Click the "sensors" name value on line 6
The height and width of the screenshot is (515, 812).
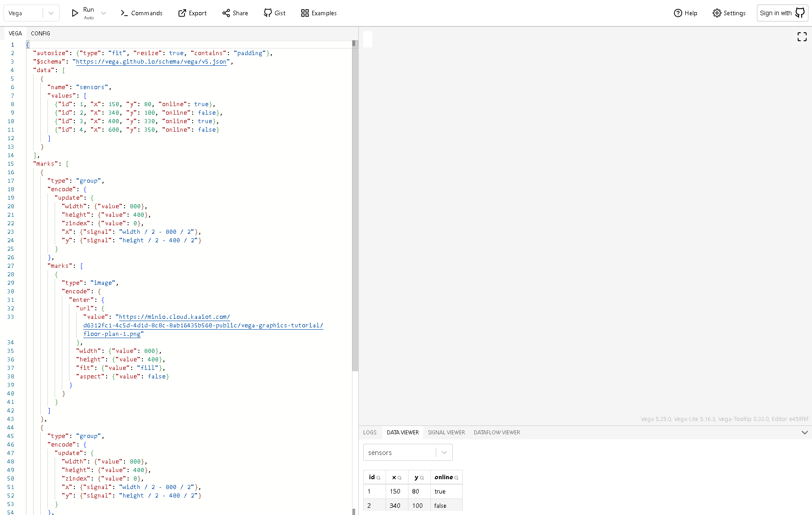(x=92, y=87)
